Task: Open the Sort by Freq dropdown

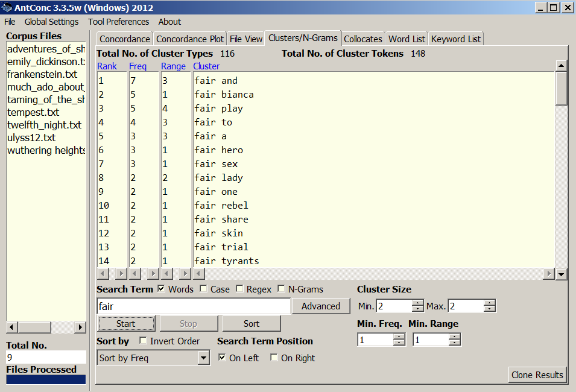Action: [x=203, y=358]
